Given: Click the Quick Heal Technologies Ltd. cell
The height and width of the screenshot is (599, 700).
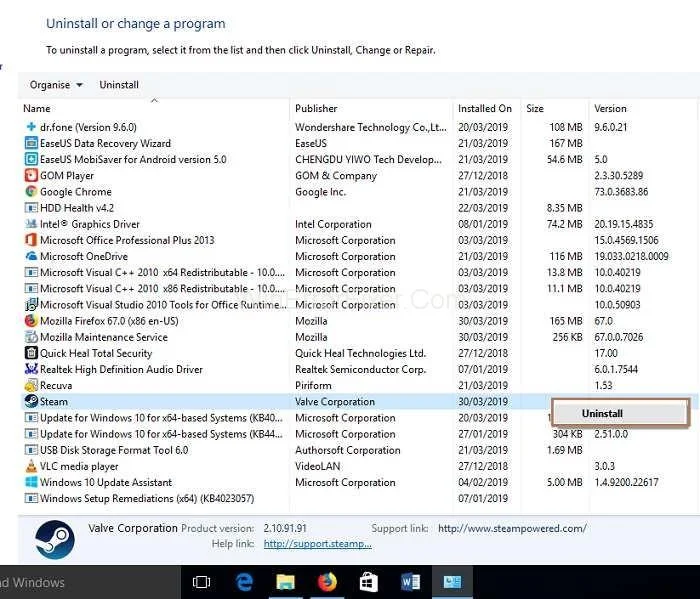Looking at the screenshot, I should pos(360,354).
